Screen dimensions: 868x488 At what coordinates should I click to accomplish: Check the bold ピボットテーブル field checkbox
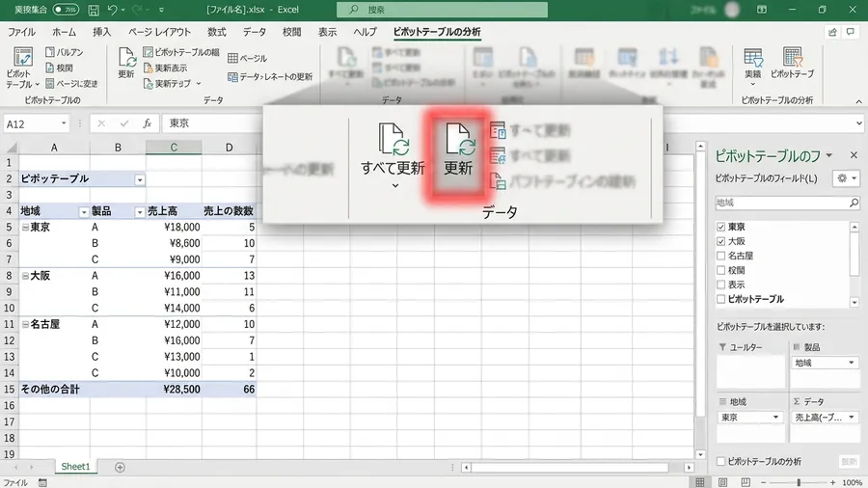click(720, 299)
